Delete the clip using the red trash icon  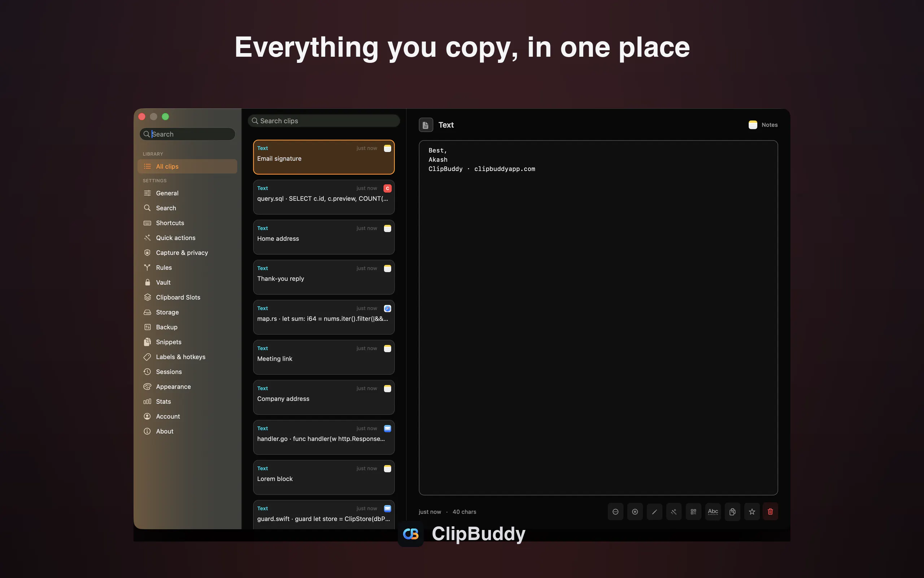pos(770,512)
